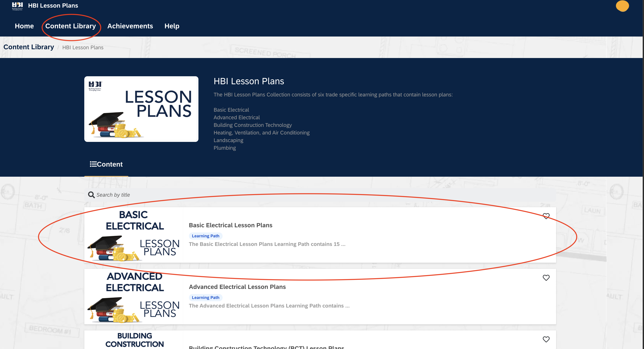This screenshot has height=349, width=644.
Task: Click the HBI Lesson Plans cover image
Action: coord(141,109)
